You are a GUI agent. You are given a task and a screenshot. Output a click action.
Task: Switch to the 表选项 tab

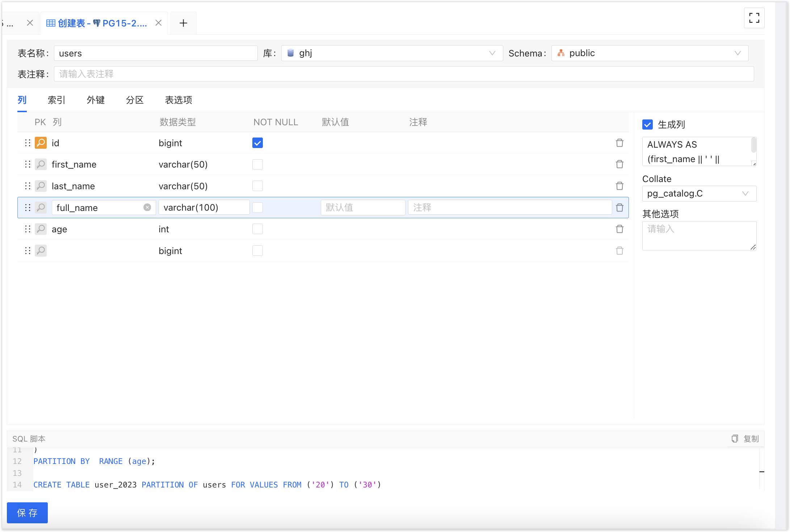tap(178, 100)
